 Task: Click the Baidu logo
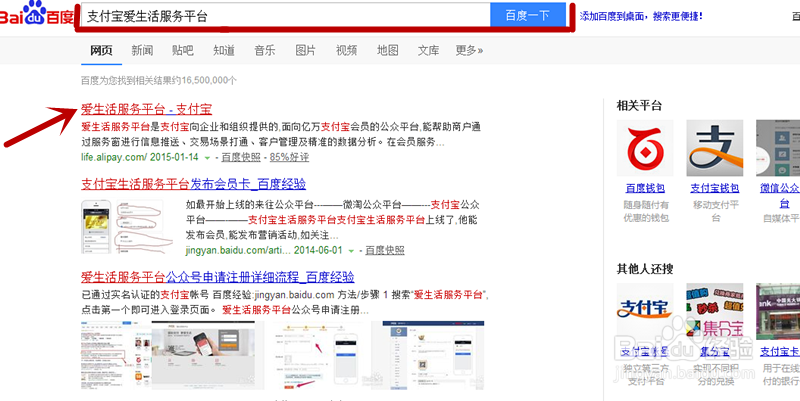[37, 14]
